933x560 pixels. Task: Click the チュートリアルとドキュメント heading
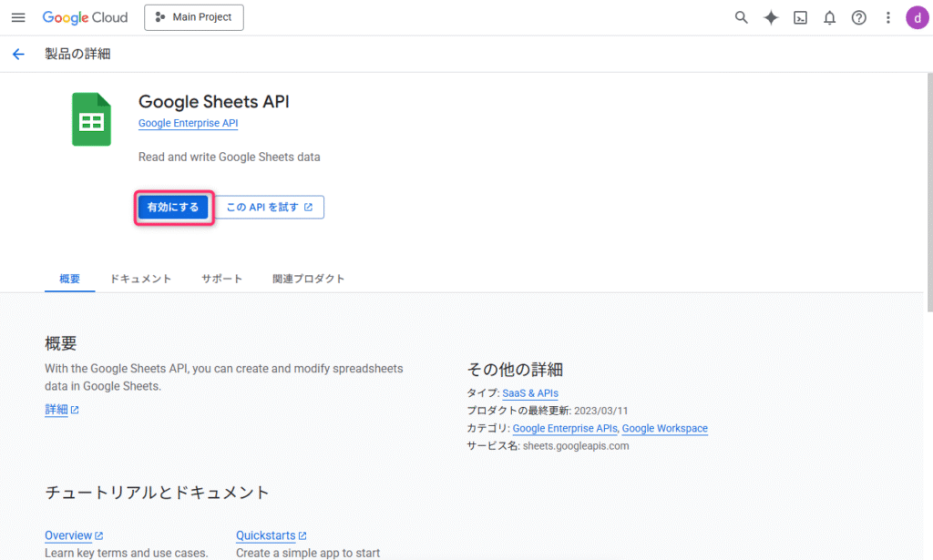coord(157,493)
